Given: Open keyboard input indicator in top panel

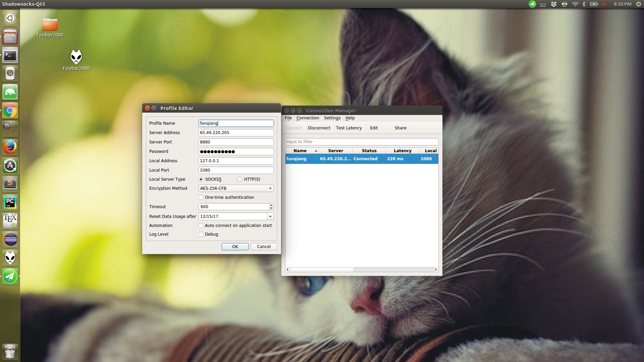Looking at the screenshot, I should (543, 4).
